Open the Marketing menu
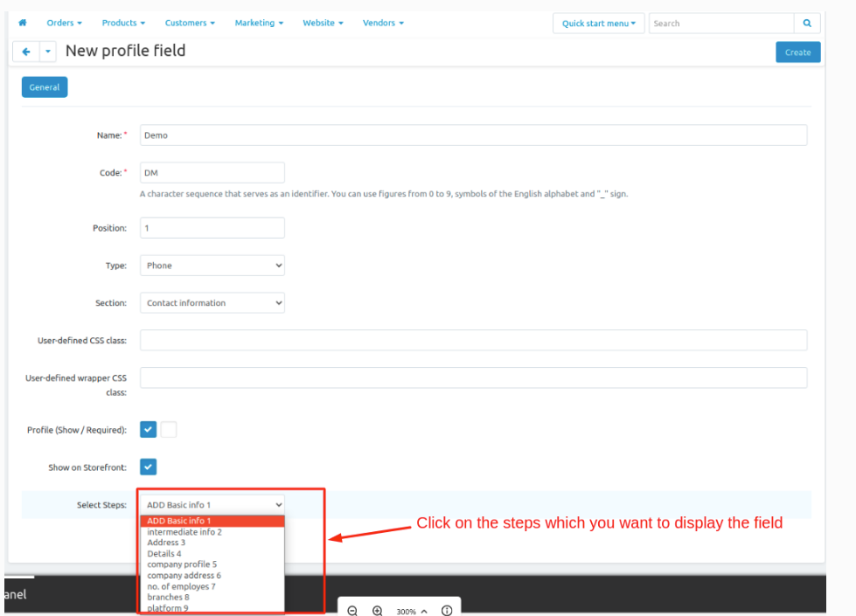856x616 pixels. 259,23
